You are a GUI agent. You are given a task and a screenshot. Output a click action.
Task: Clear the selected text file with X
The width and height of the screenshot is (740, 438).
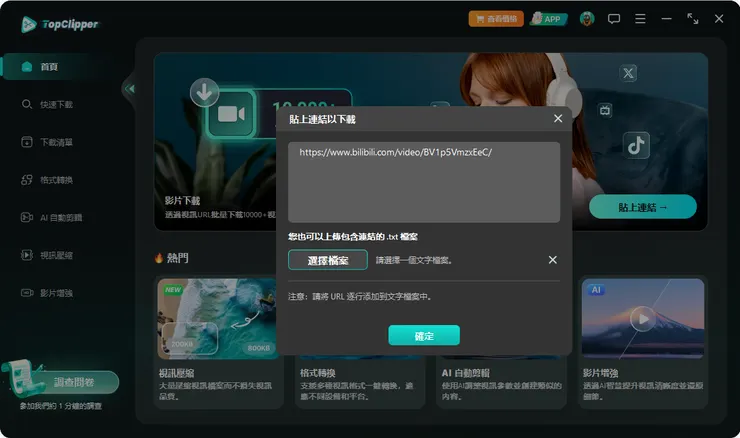(x=553, y=260)
